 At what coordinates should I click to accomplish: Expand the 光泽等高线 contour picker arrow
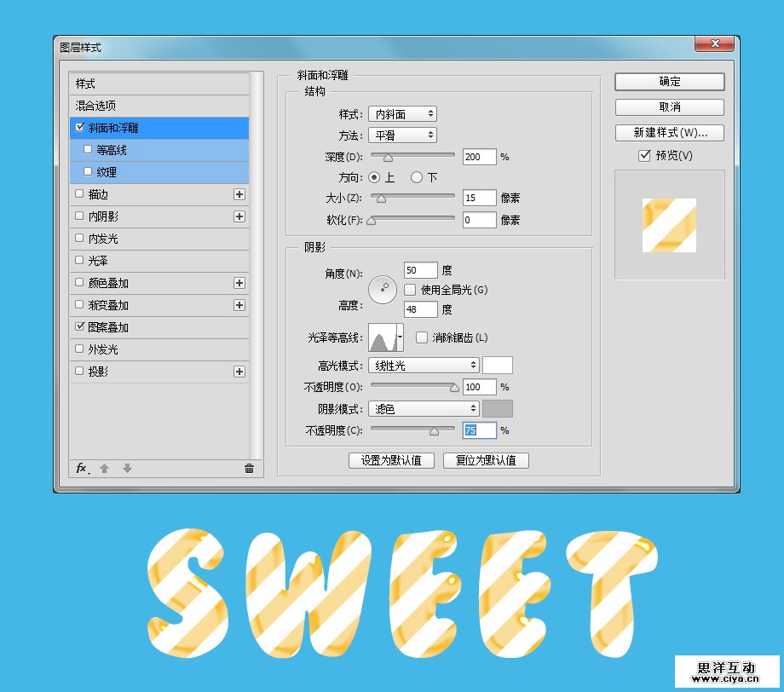[x=401, y=338]
